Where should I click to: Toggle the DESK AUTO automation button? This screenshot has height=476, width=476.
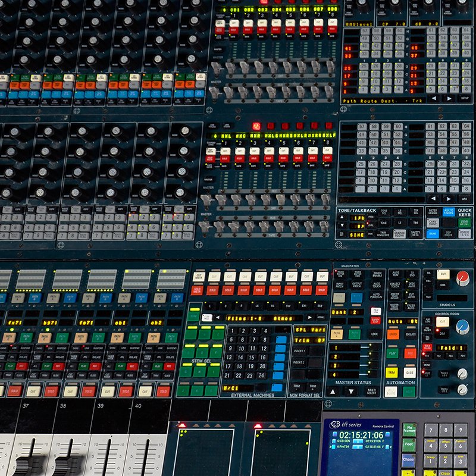point(412,284)
